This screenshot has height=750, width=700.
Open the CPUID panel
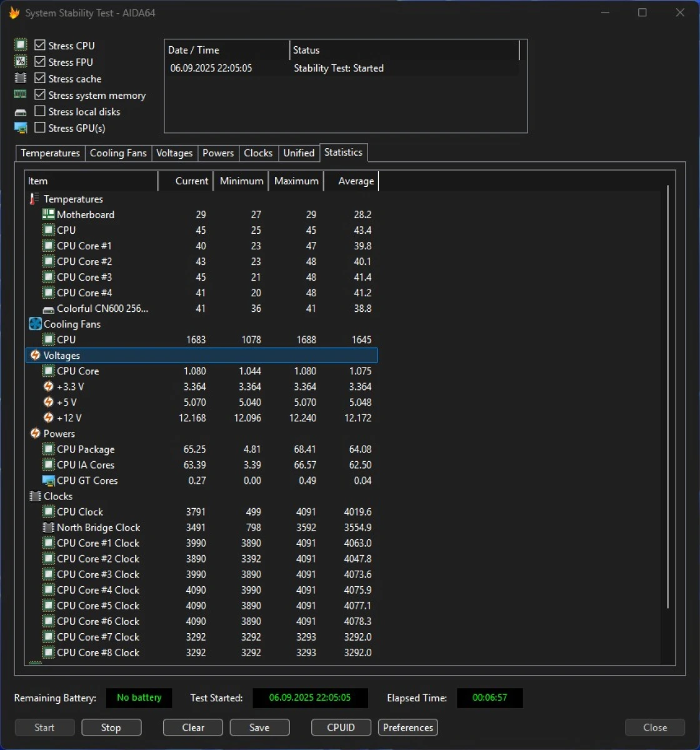(x=341, y=727)
